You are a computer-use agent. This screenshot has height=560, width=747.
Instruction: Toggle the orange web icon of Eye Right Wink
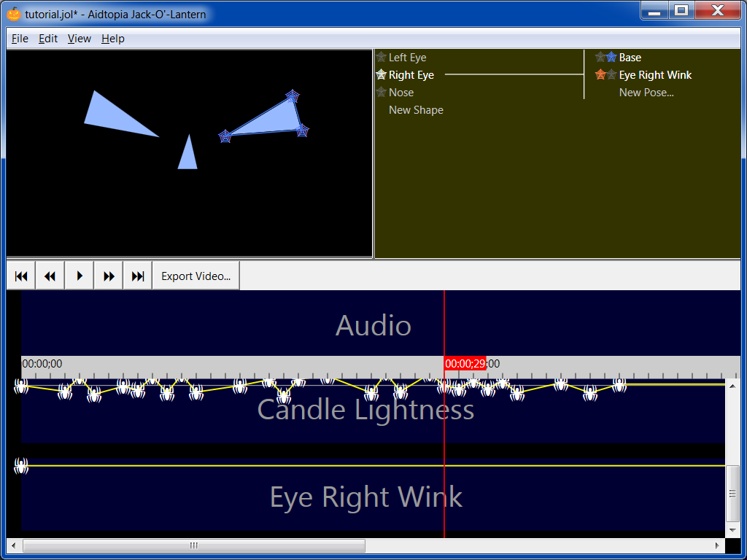coord(600,75)
